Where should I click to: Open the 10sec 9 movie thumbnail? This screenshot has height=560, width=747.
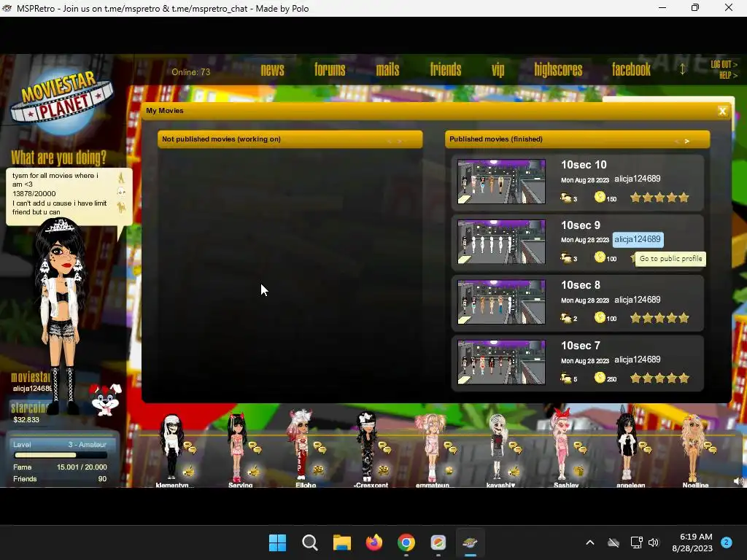point(501,241)
